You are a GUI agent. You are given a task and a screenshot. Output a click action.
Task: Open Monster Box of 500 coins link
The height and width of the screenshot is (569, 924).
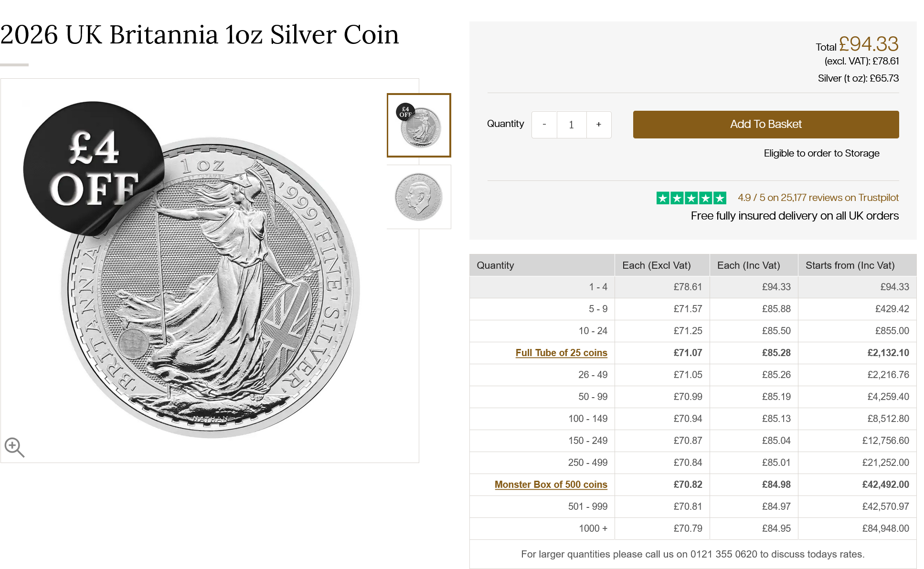[551, 485]
